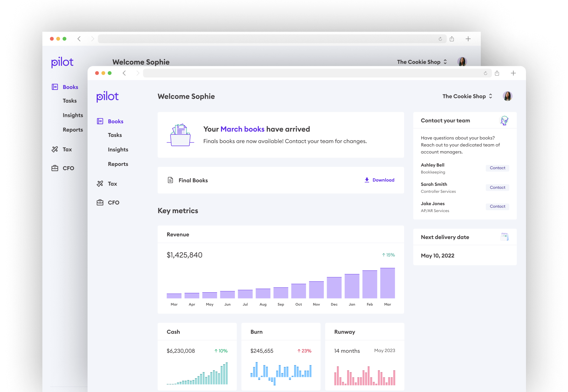Open Tasks in back window sidebar

[70, 101]
